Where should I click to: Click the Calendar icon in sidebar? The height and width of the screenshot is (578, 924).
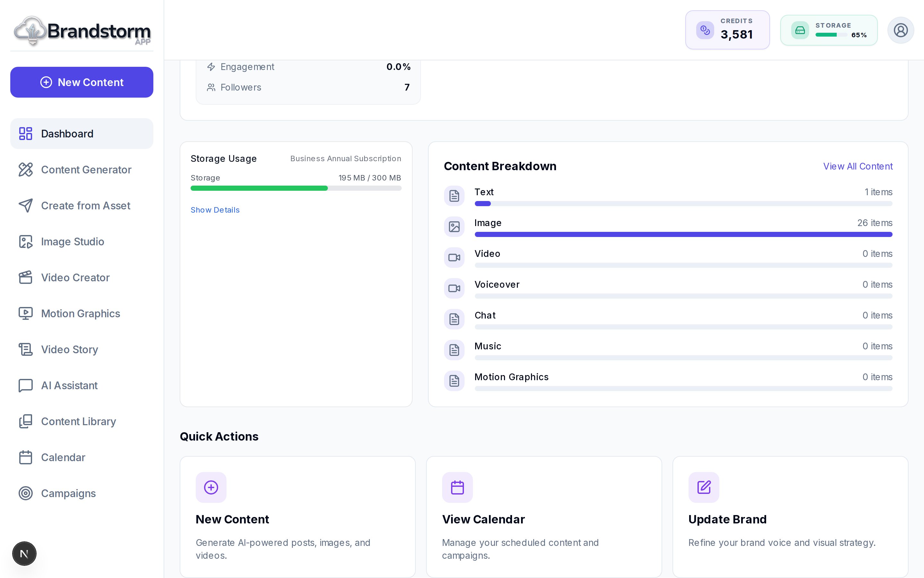[26, 457]
